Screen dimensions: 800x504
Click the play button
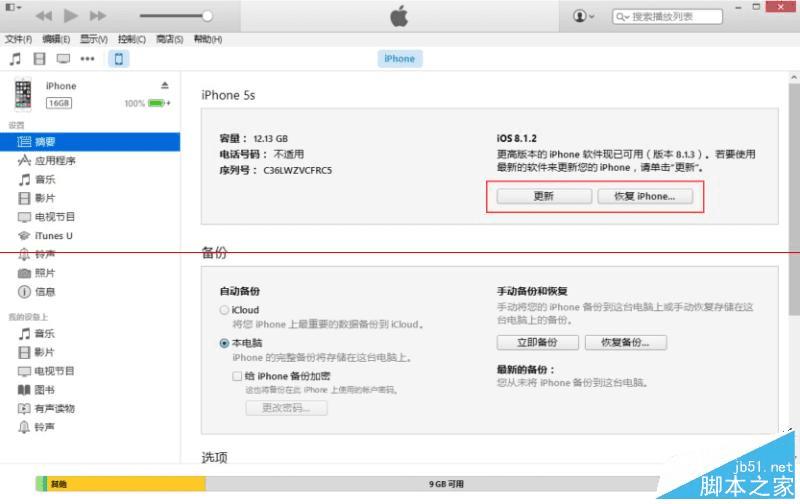70,16
